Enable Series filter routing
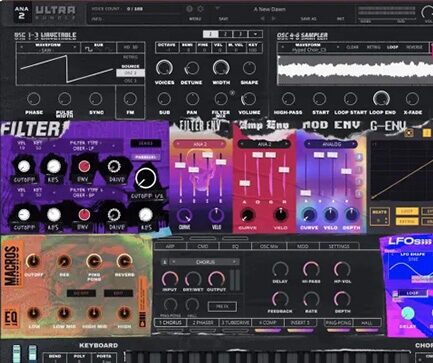433x363 pixels. tap(145, 143)
